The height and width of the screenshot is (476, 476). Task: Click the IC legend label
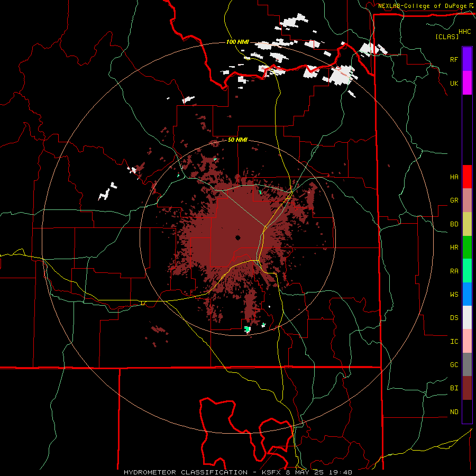pyautogui.click(x=454, y=342)
